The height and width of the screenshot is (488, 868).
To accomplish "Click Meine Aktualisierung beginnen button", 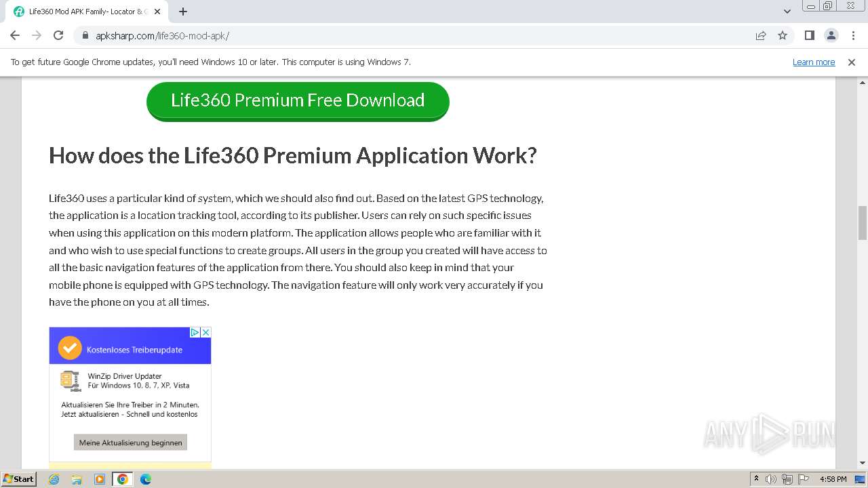I will point(130,443).
